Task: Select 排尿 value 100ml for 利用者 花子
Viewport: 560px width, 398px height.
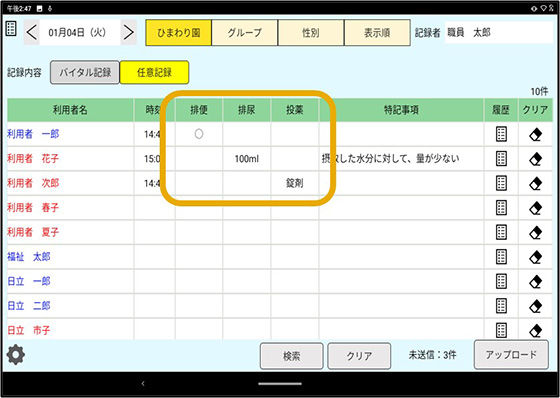Action: [x=247, y=159]
